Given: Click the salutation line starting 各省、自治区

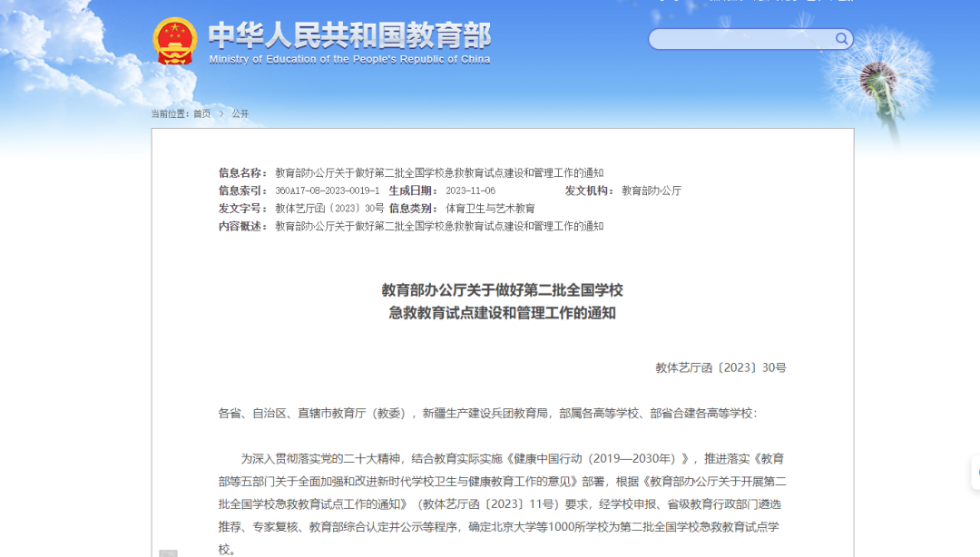Looking at the screenshot, I should [487, 413].
